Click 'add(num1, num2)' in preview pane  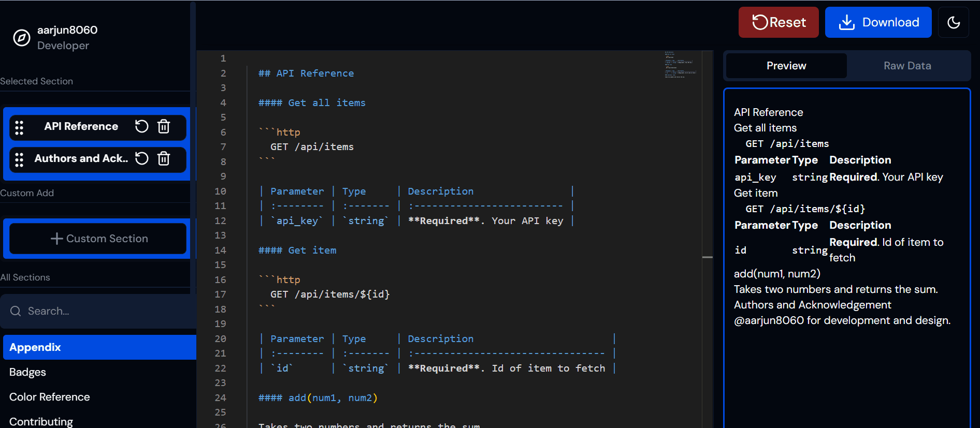[777, 274]
